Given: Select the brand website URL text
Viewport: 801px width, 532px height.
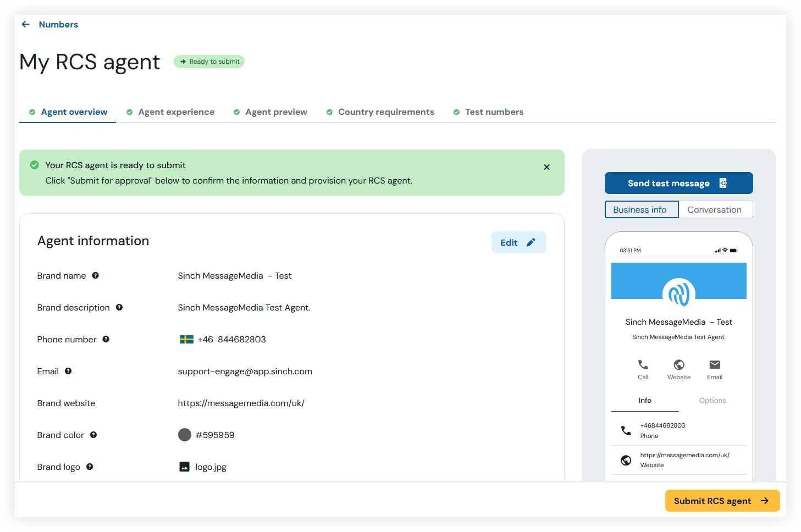Looking at the screenshot, I should [241, 403].
